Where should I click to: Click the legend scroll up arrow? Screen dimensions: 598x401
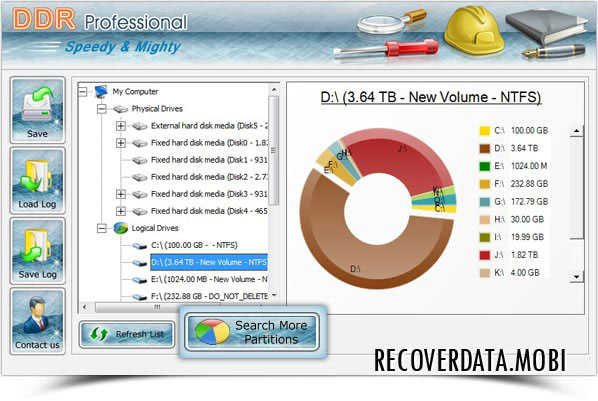coord(576,131)
